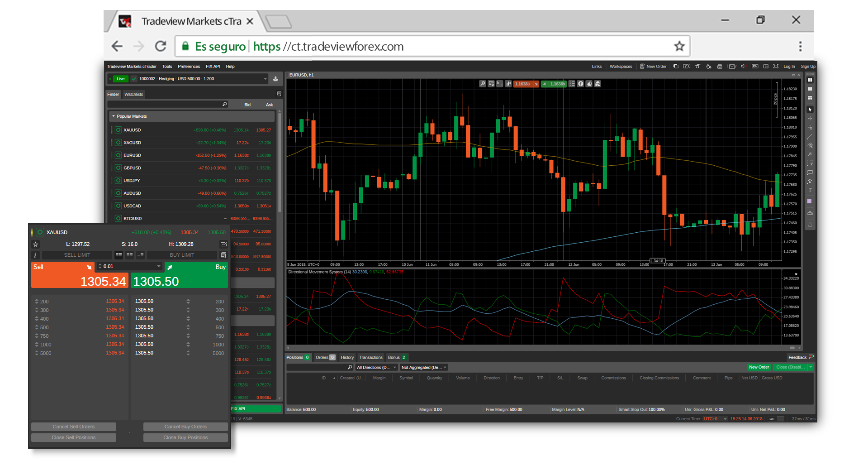Select the trend line drawing tool
The image size is (868, 470).
pos(810,136)
